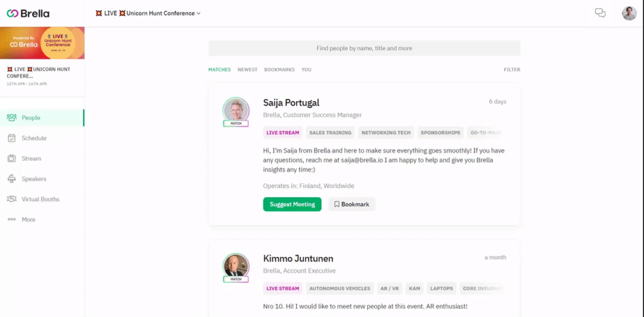Expand the More menu in sidebar

[21, 220]
